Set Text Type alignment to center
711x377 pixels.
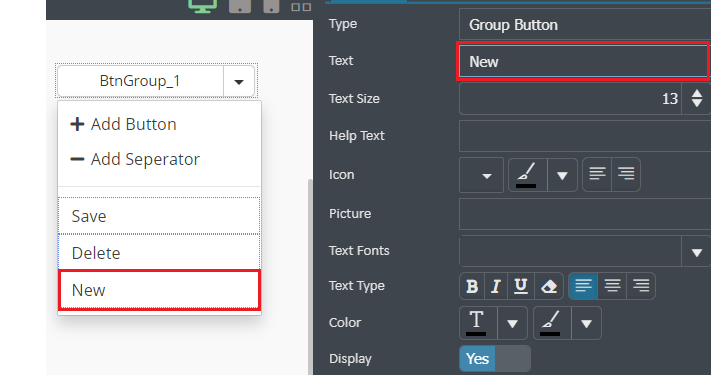coord(612,286)
